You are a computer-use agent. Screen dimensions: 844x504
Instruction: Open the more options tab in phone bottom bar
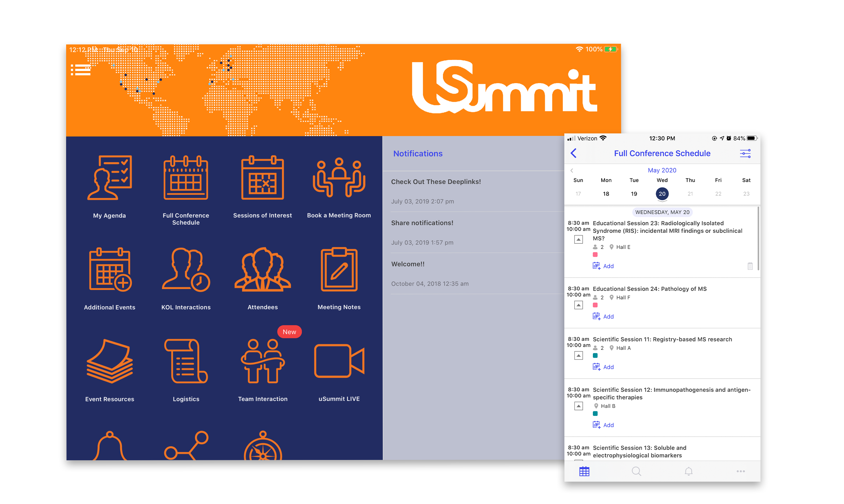[741, 471]
